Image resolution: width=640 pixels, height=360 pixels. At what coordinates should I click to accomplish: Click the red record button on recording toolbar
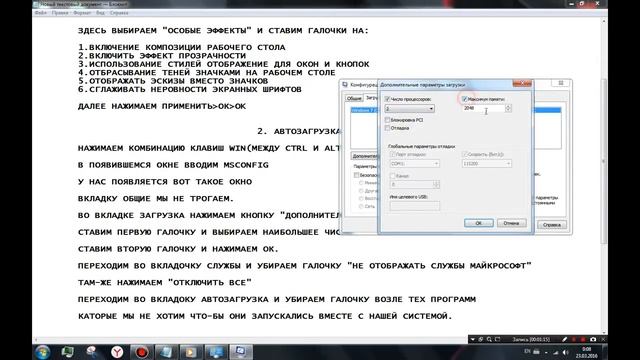(583, 340)
